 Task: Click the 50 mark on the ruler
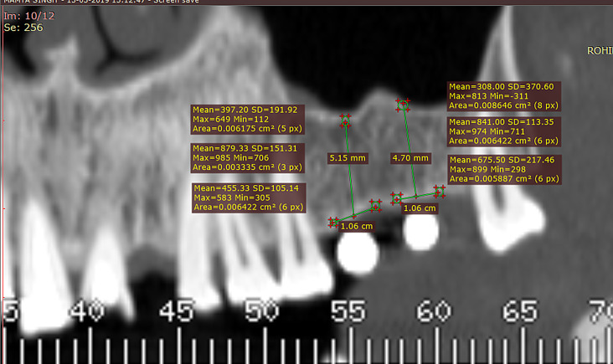260,313
